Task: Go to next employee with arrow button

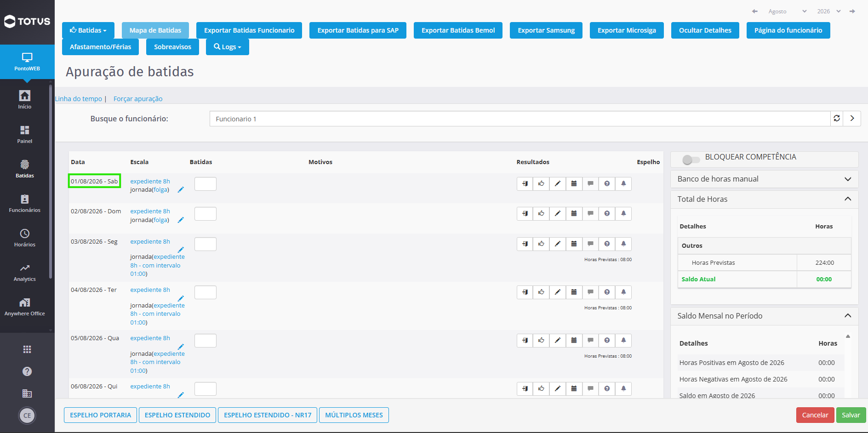Action: 852,119
